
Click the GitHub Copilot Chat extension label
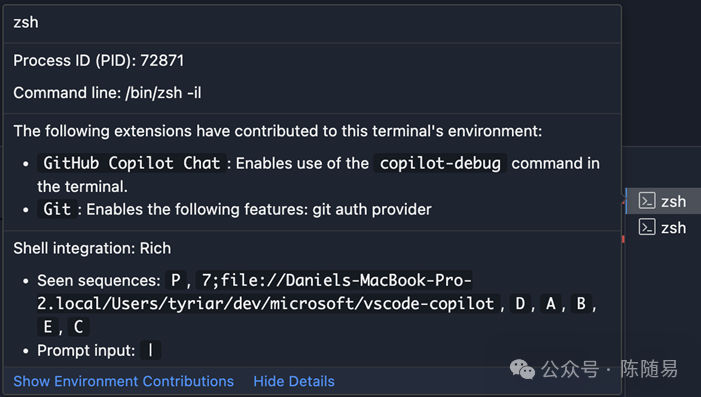[x=131, y=163]
